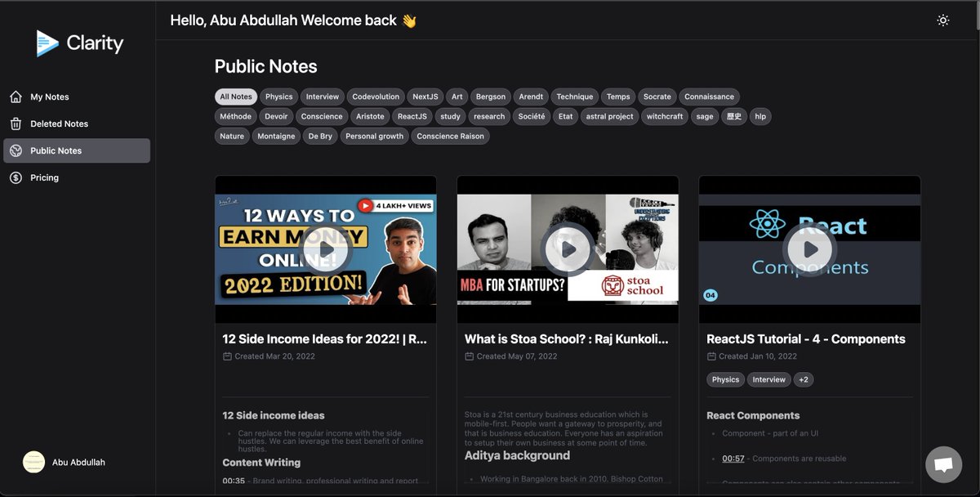980x497 pixels.
Task: Open the Pricing page
Action: [x=77, y=177]
